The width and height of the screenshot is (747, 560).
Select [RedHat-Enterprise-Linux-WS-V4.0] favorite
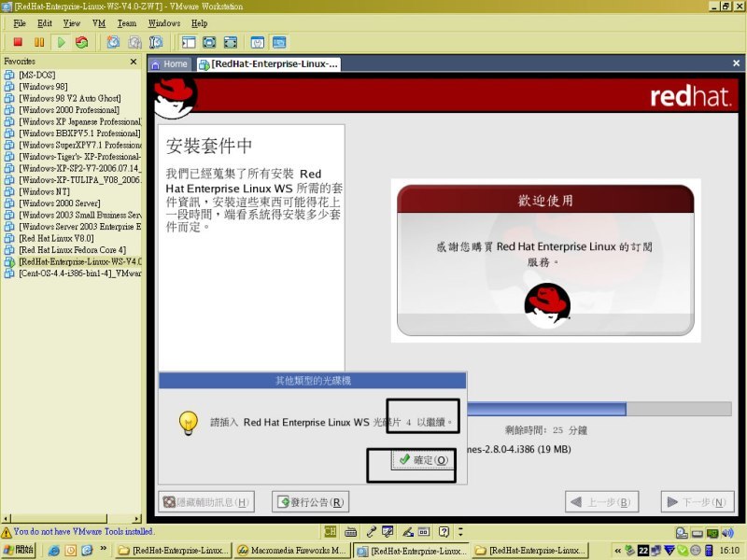(73, 261)
